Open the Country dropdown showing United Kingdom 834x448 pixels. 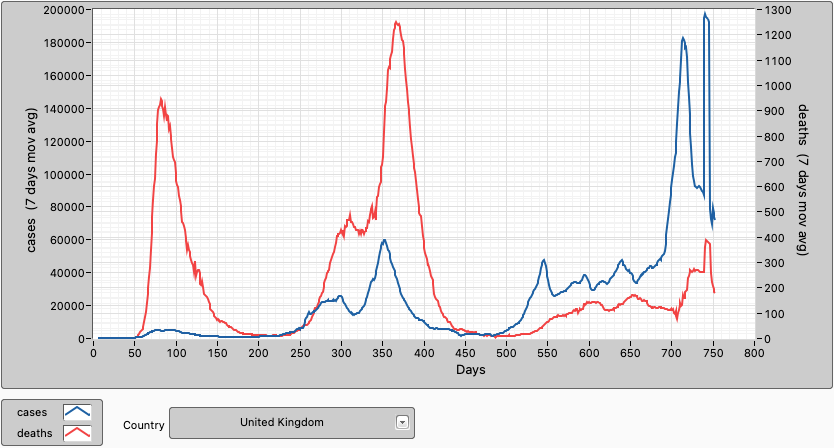click(291, 423)
